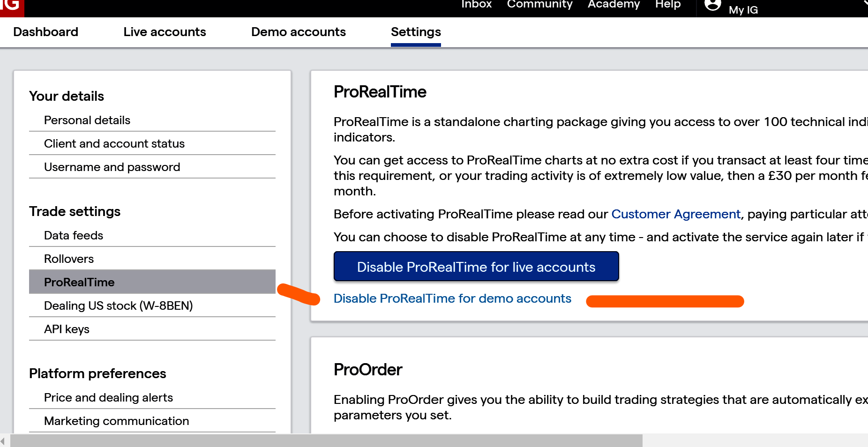Click the Settings tab
Viewport: 868px width, 447px height.
click(416, 32)
